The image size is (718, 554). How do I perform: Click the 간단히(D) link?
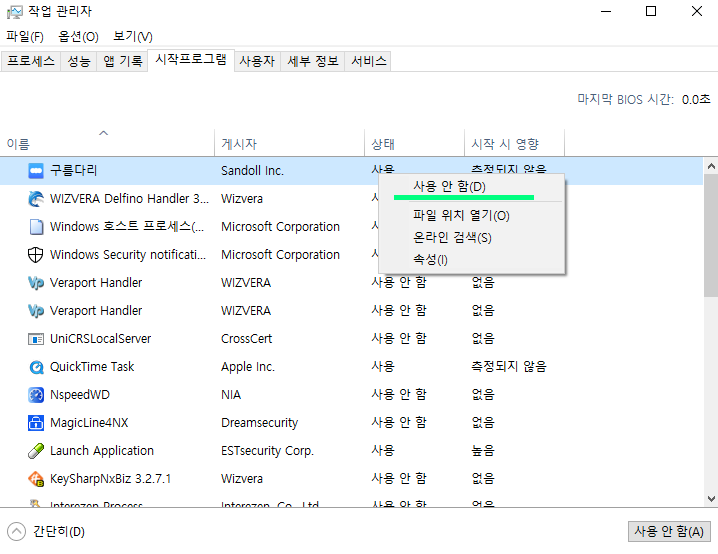coord(59,532)
